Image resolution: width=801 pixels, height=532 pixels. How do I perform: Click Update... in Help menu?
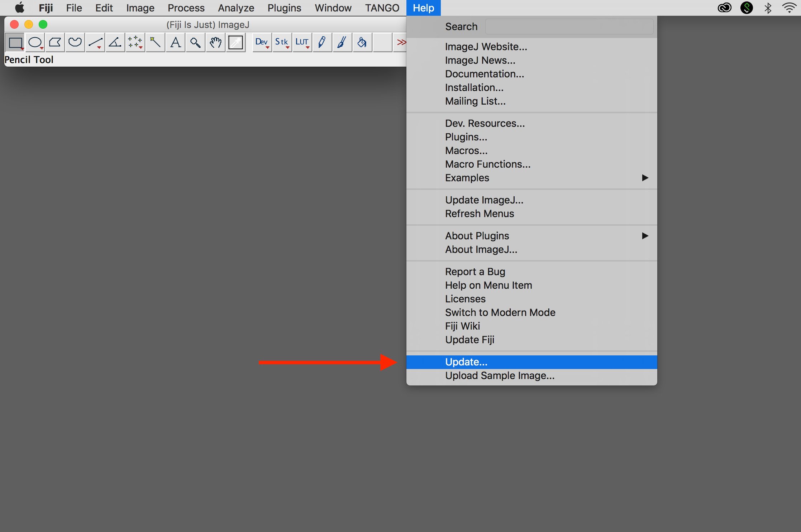click(x=466, y=361)
